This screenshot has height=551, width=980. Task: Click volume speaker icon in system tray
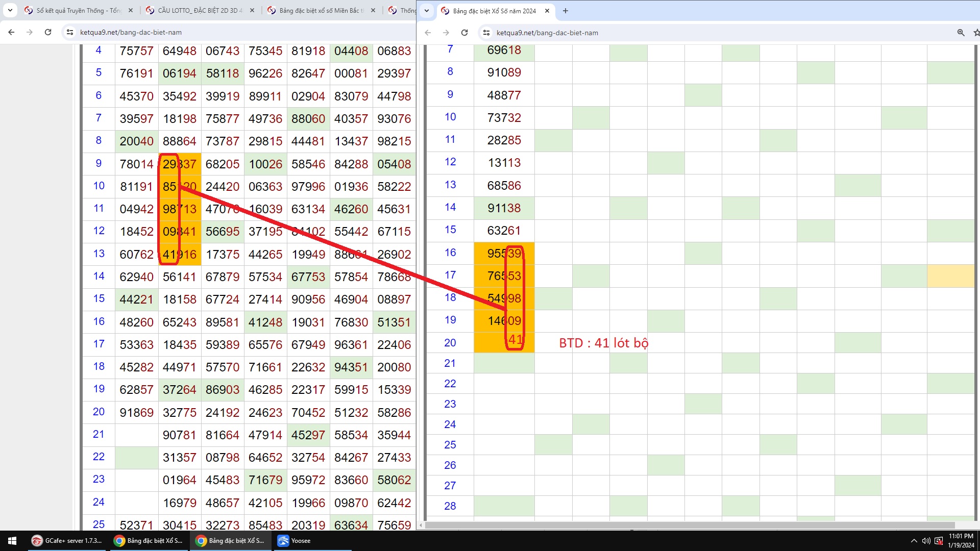(x=926, y=541)
